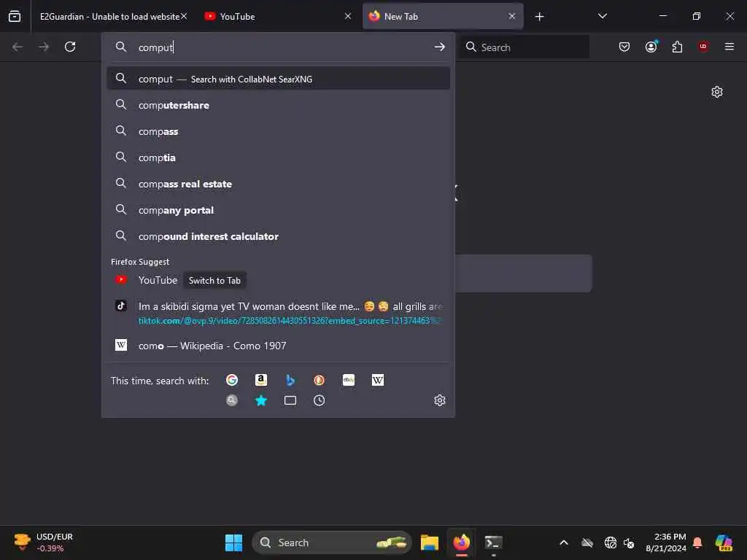Open Windows Start menu

click(233, 542)
